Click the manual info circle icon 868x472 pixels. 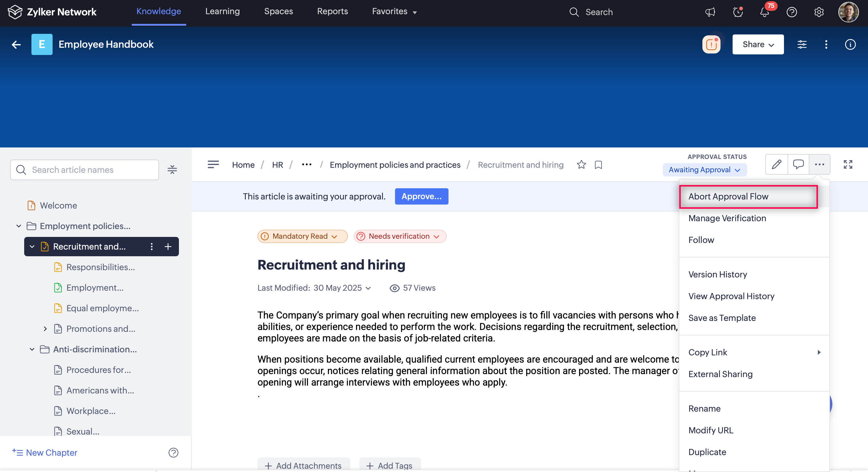[x=850, y=44]
